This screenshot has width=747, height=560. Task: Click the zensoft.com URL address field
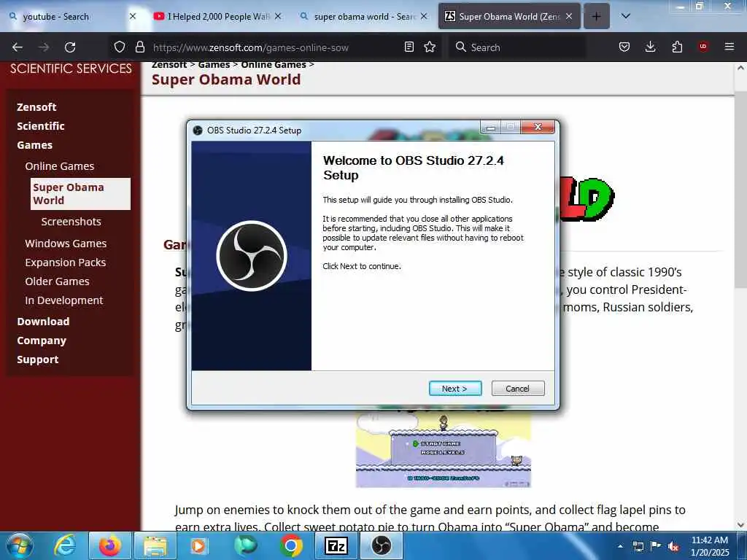(274, 47)
